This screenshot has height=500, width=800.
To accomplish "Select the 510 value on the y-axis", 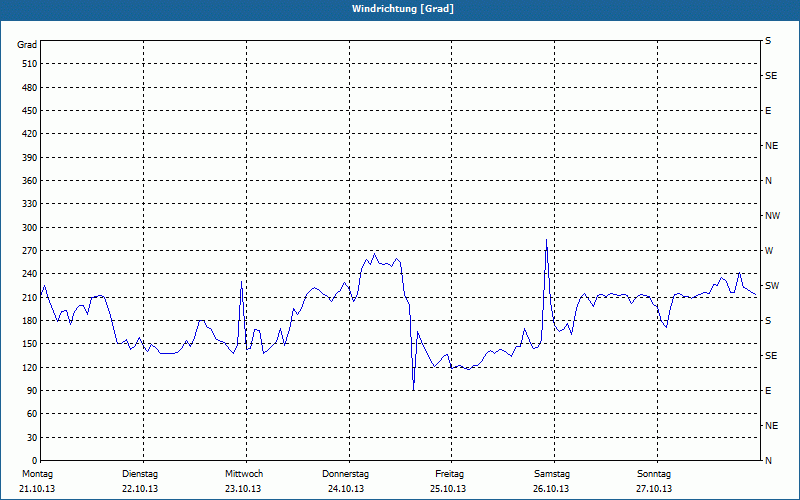I will (30, 64).
